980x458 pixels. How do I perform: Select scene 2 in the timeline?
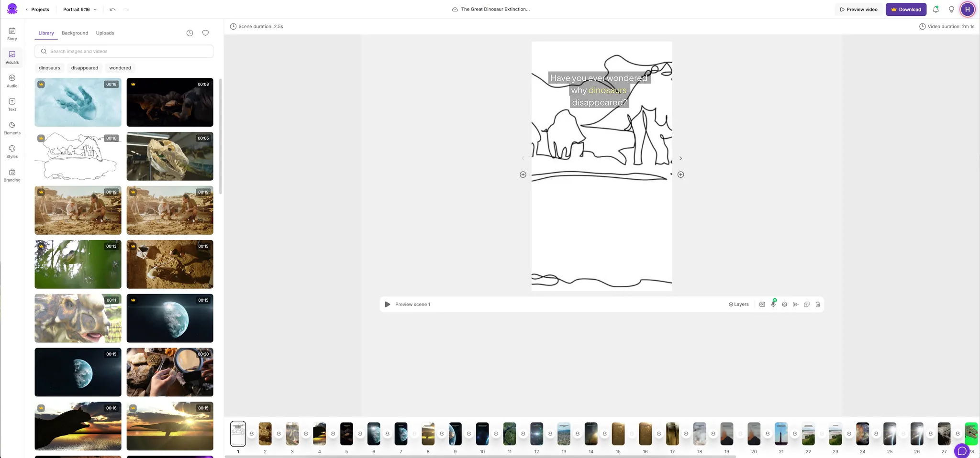coord(265,434)
